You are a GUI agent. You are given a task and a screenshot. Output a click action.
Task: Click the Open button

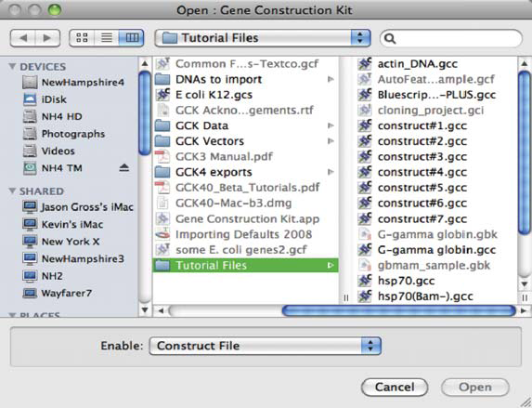[x=475, y=388]
